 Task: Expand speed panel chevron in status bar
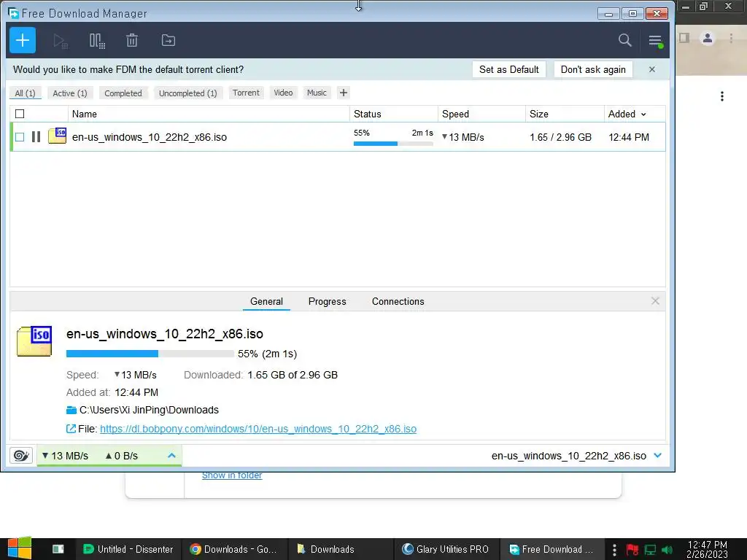pyautogui.click(x=171, y=456)
